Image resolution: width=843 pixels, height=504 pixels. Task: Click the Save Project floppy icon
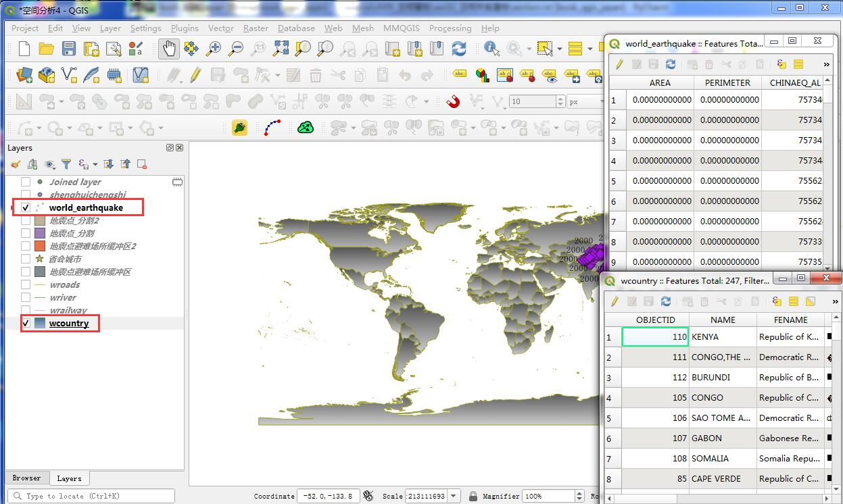68,49
